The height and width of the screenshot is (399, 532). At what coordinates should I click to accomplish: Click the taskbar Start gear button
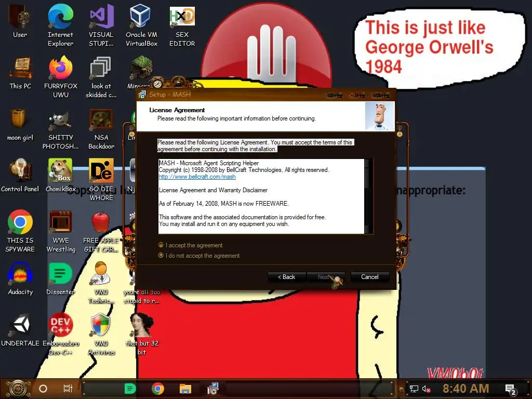point(18,389)
